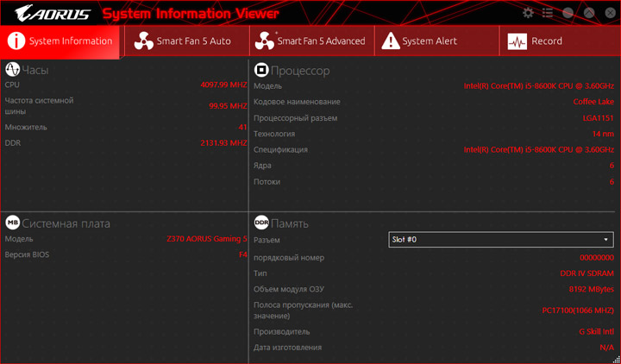The height and width of the screenshot is (364, 621).
Task: Click the System Alert warning triangle icon
Action: point(391,41)
